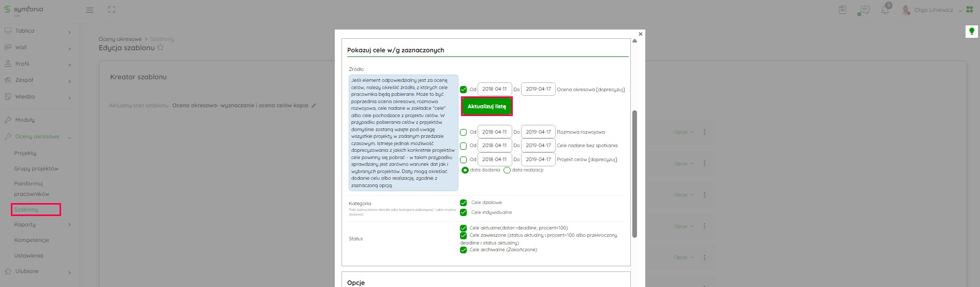Image resolution: width=980 pixels, height=287 pixels.
Task: Click the modal's vertical scrollbar
Action: [634, 174]
